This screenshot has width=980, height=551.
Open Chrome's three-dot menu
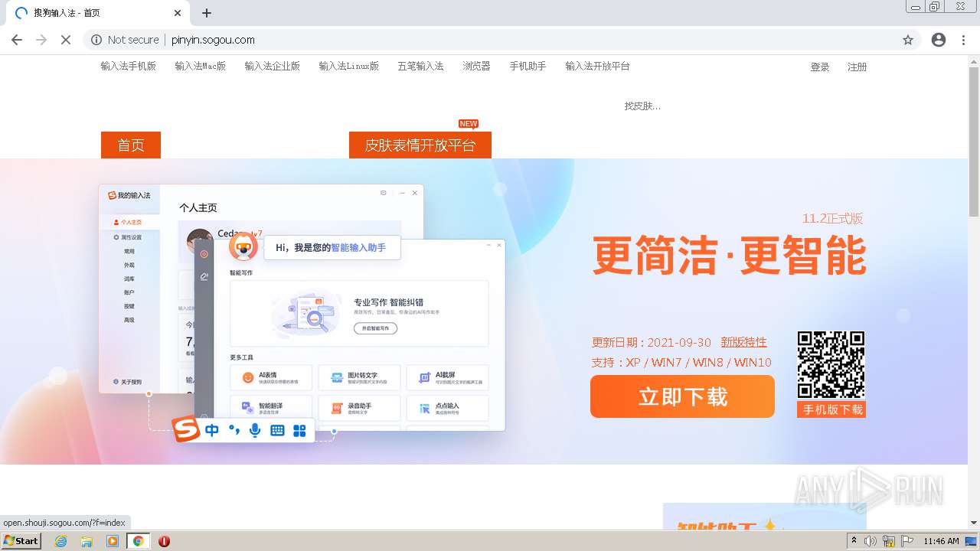click(963, 40)
